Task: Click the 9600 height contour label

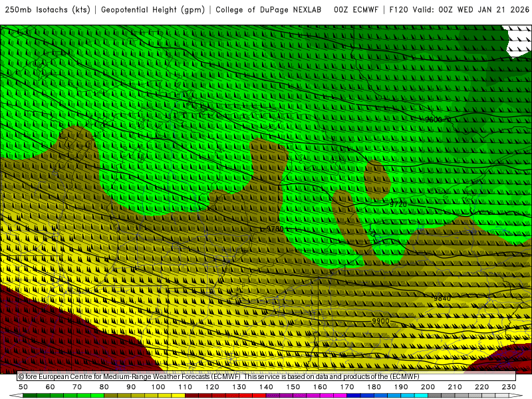Action: point(434,120)
